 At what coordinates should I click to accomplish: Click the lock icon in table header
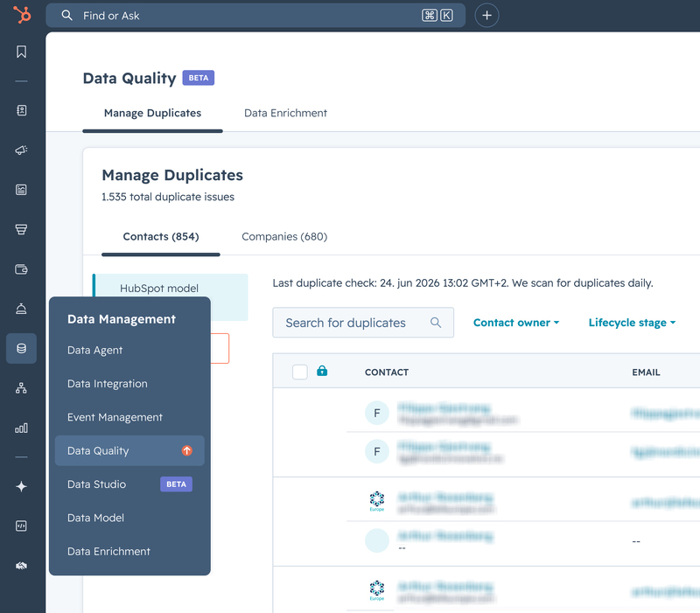click(x=322, y=371)
